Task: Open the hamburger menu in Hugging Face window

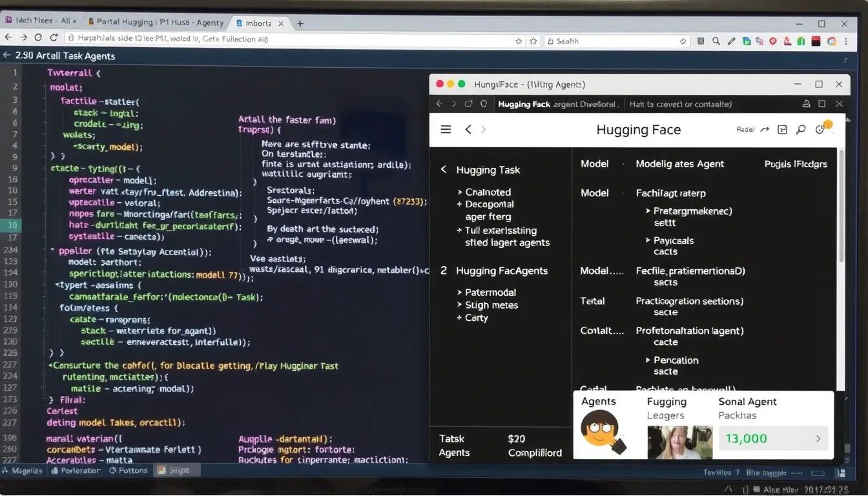Action: (x=446, y=130)
